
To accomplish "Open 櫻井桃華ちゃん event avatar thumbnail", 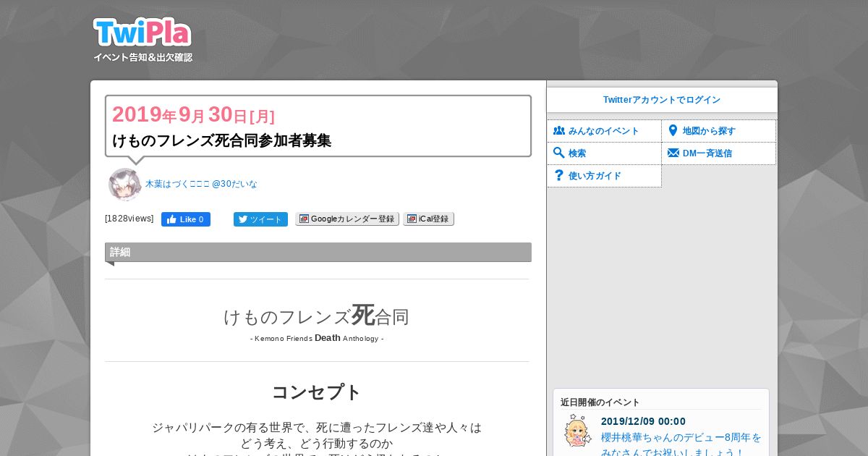I will pos(578,431).
